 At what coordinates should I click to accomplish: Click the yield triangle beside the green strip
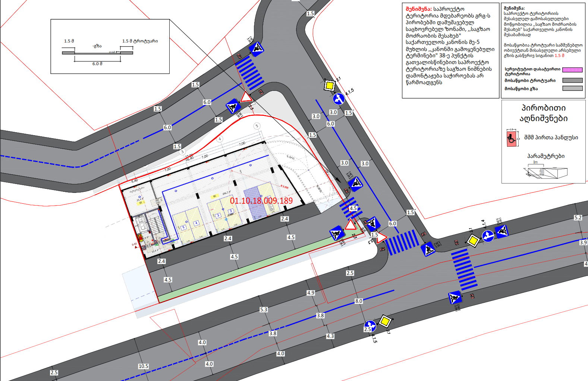350,225
